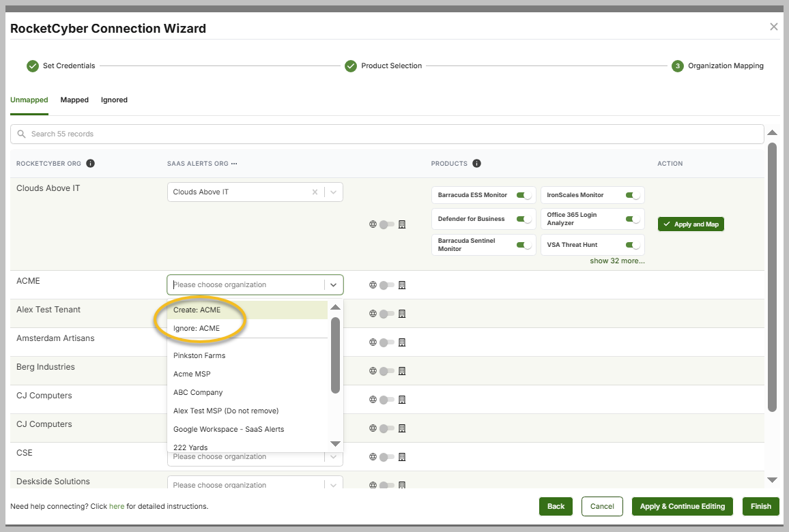Switch to the Mapped tab
Viewport: 789px width, 532px height.
click(x=74, y=100)
